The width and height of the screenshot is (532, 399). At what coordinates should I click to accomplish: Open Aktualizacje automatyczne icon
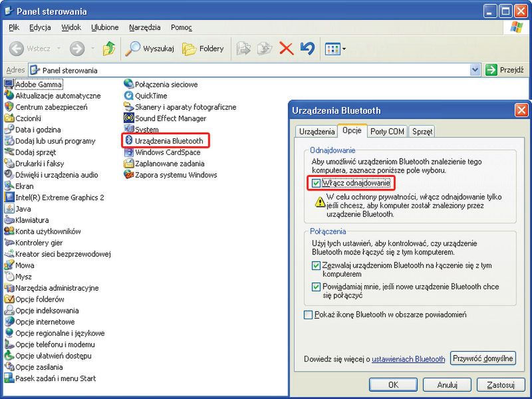click(9, 95)
